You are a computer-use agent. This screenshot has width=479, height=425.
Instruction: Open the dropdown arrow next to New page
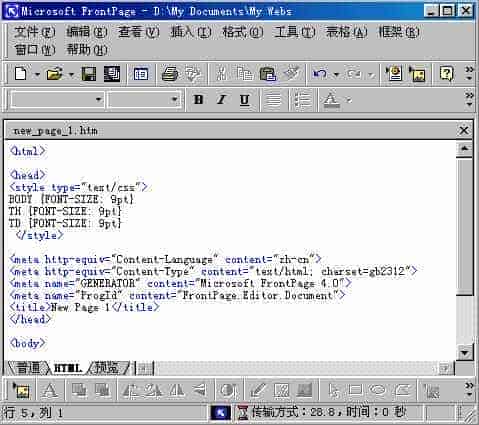point(37,74)
